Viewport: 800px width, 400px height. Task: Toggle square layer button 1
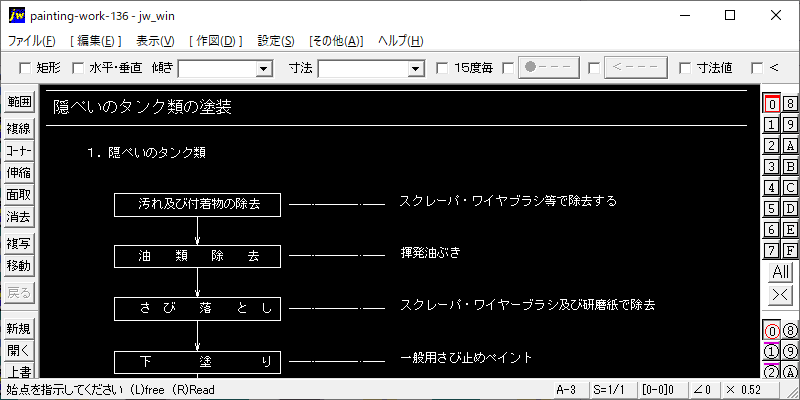(772, 124)
